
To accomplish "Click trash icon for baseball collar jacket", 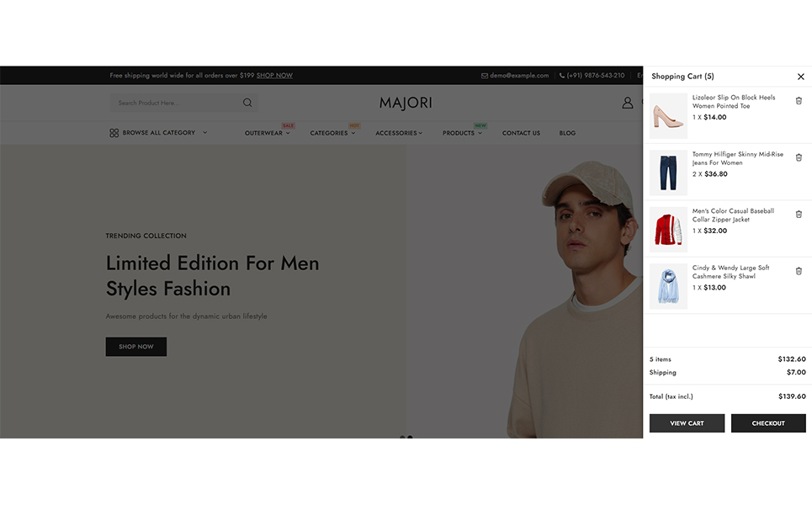I will click(x=799, y=215).
